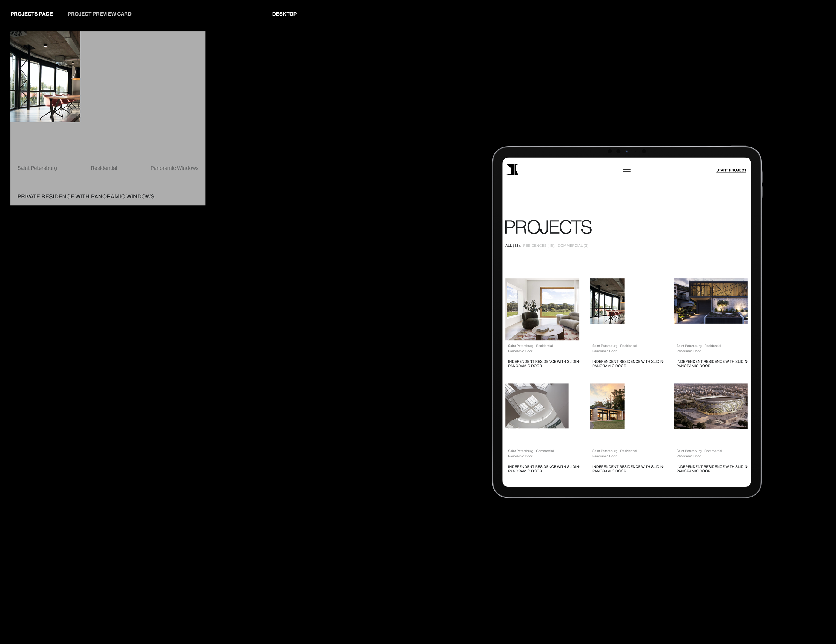This screenshot has height=644, width=836.
Task: Select the ALL (18) filter
Action: click(512, 246)
